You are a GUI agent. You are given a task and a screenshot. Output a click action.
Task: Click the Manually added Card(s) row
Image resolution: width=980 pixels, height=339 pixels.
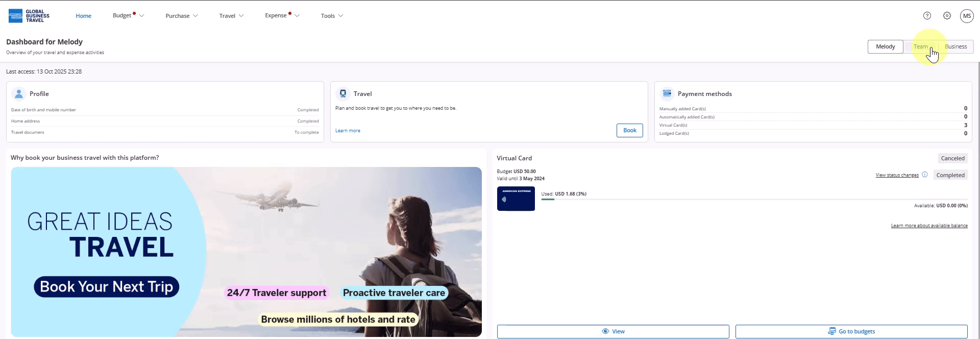coord(813,109)
